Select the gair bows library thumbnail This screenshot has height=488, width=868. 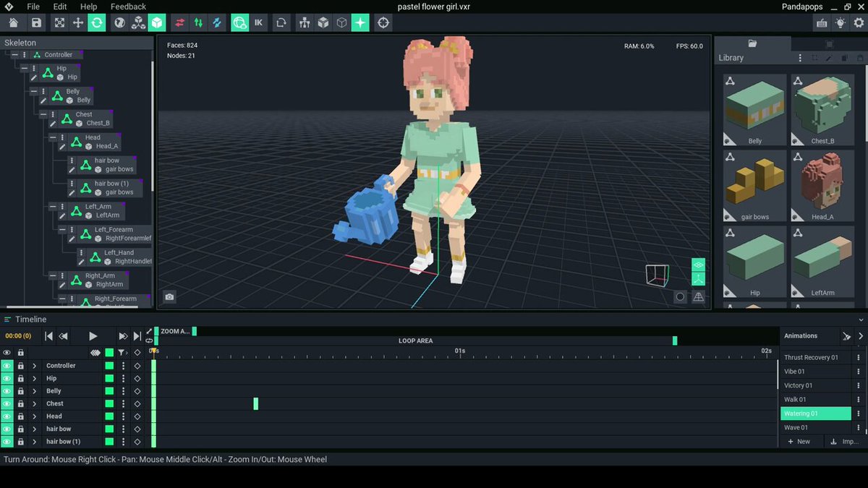(x=755, y=186)
